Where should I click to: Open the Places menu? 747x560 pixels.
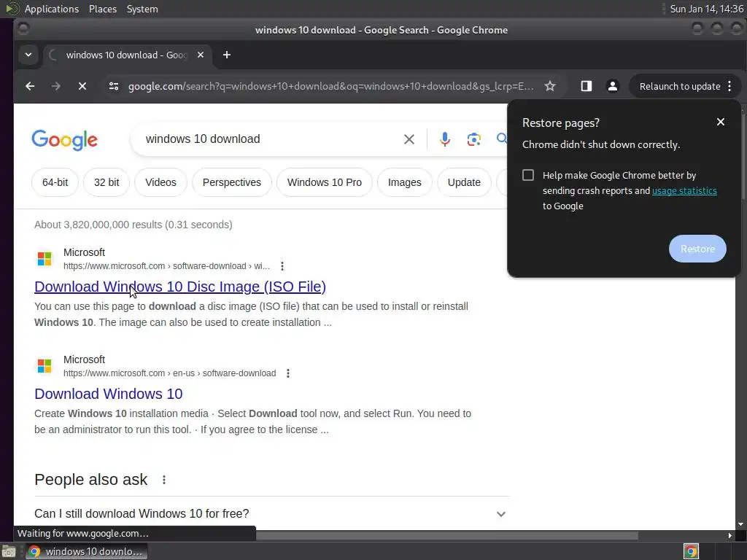click(x=103, y=9)
